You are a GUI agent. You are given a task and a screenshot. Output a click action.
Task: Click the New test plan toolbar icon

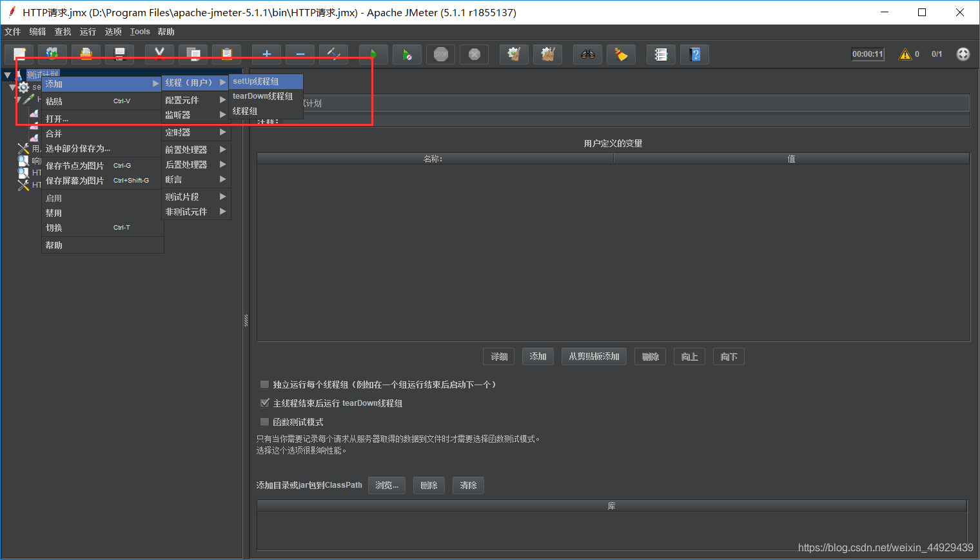click(x=19, y=54)
